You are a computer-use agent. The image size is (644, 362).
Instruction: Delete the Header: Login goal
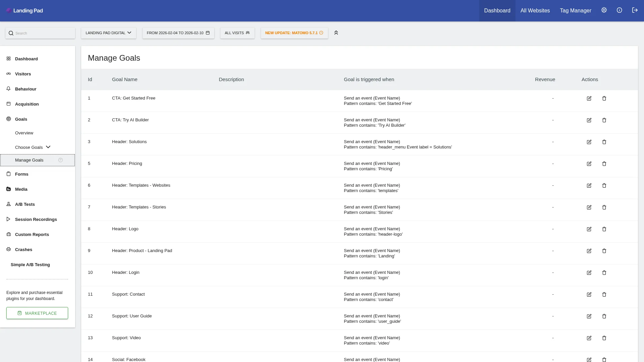pyautogui.click(x=604, y=273)
